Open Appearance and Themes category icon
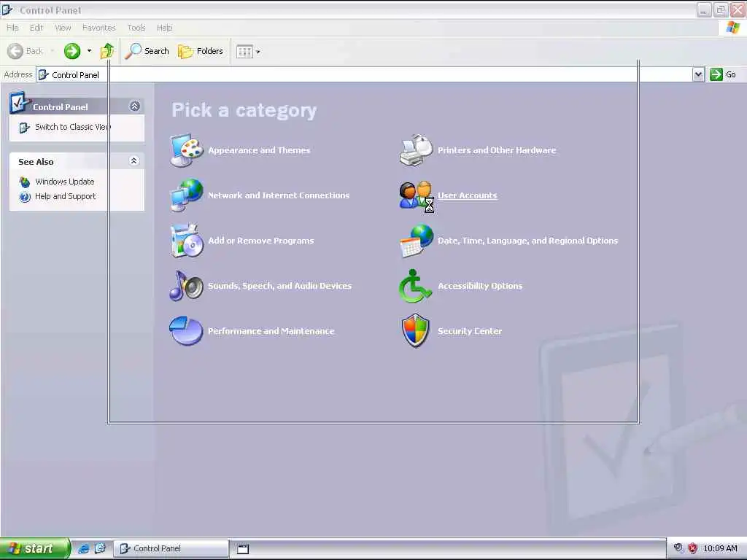 click(x=186, y=150)
